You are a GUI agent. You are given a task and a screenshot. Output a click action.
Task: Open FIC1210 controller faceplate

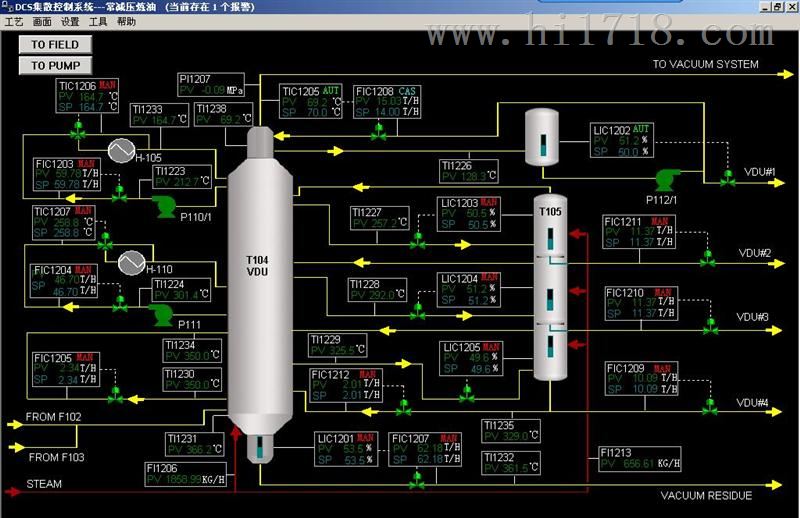tap(641, 303)
